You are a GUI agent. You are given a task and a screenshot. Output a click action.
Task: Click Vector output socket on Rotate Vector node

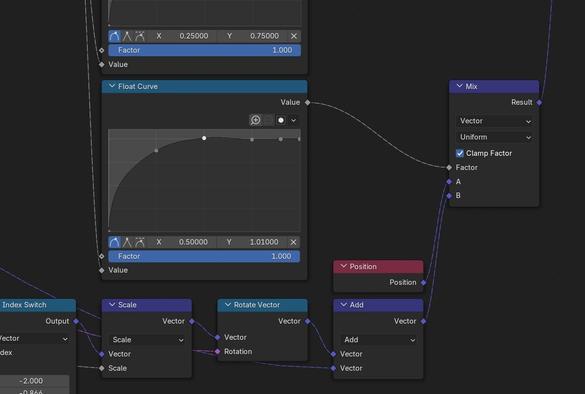click(x=307, y=321)
